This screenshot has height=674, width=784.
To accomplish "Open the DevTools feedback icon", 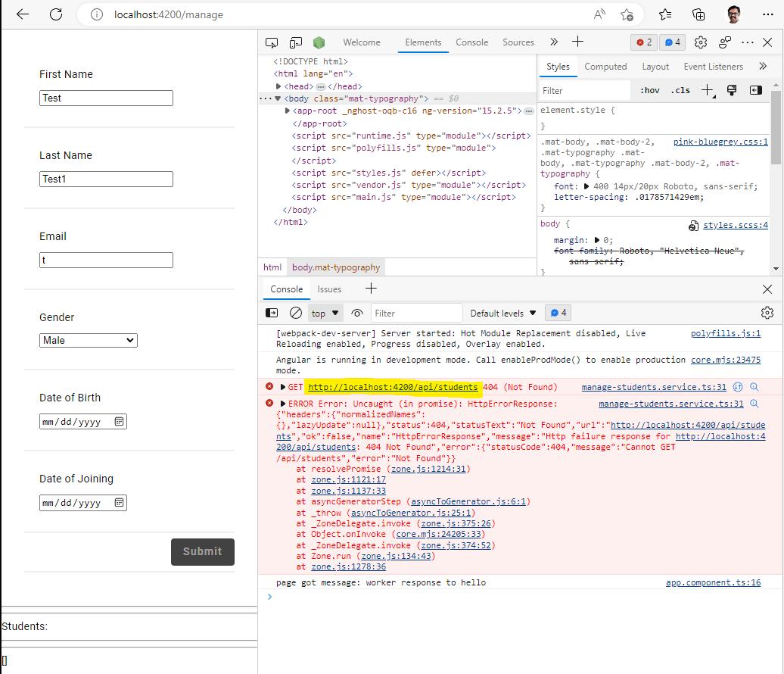I will (x=724, y=42).
